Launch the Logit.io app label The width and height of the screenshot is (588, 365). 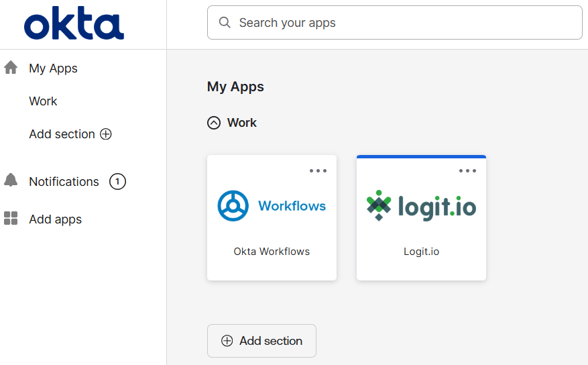point(421,252)
